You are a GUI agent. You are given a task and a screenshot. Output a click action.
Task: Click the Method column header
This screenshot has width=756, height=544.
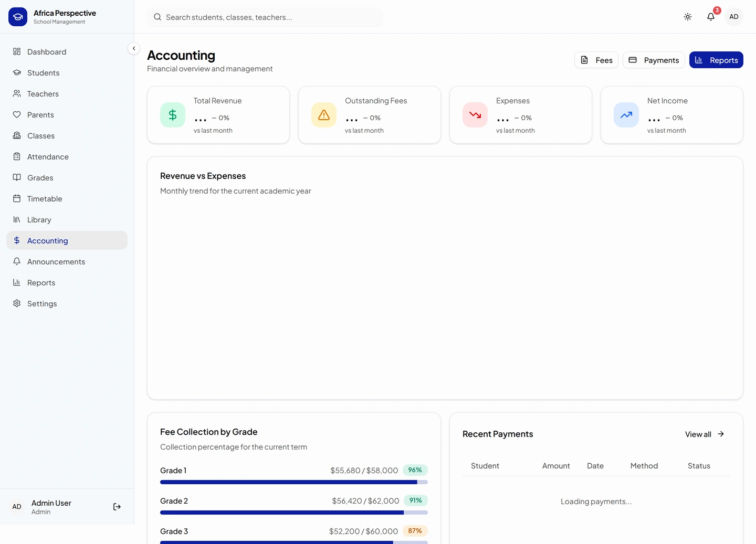[x=644, y=466]
